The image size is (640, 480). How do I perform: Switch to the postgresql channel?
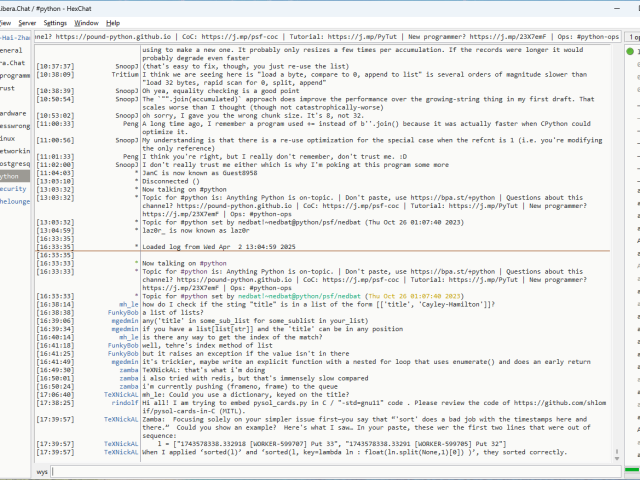[x=15, y=163]
